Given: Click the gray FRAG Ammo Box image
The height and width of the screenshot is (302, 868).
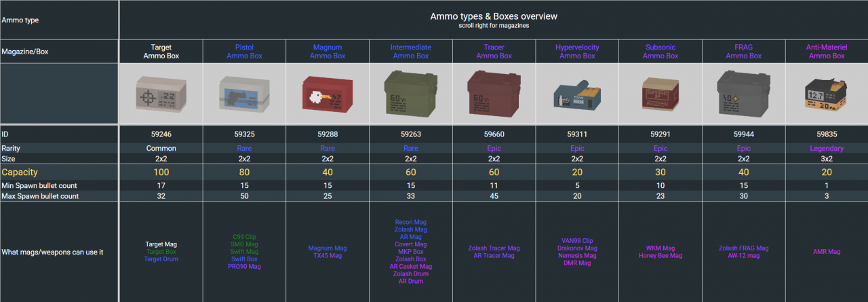Looking at the screenshot, I should 743,93.
